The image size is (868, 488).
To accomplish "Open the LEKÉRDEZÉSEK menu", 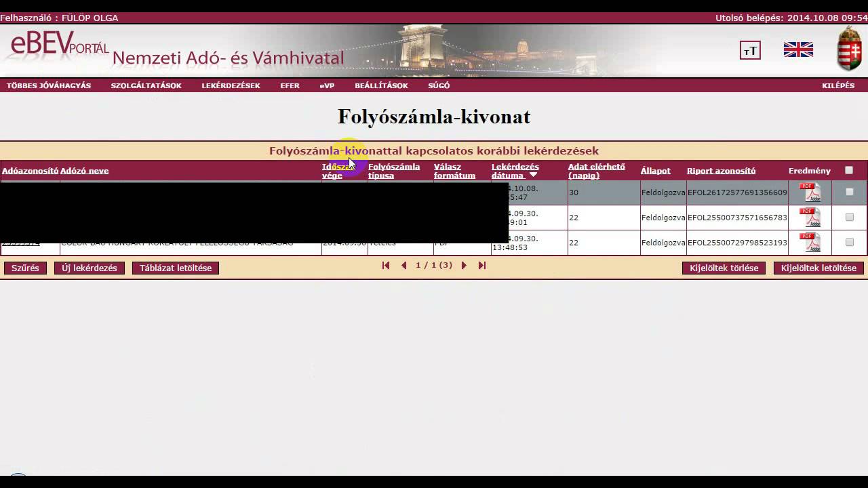I will coord(231,86).
